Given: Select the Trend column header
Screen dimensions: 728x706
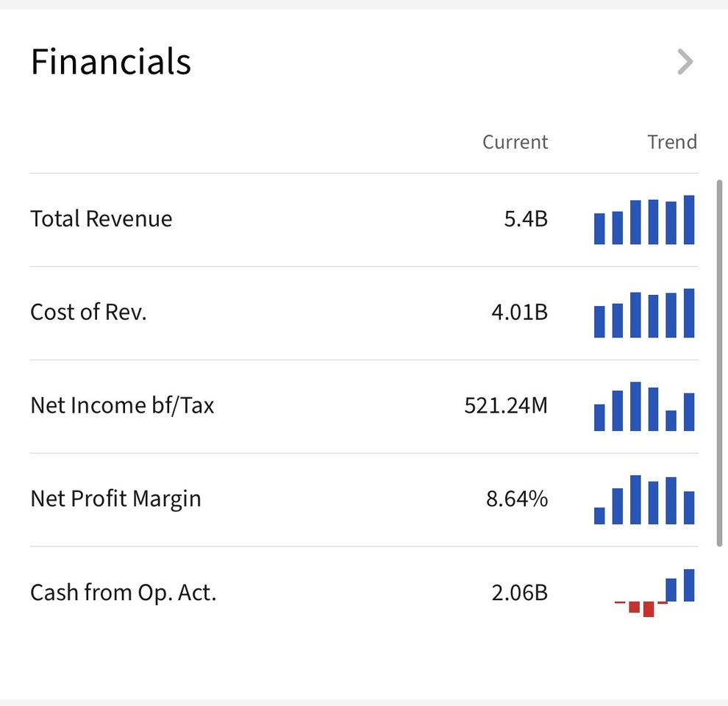Looking at the screenshot, I should (x=671, y=142).
